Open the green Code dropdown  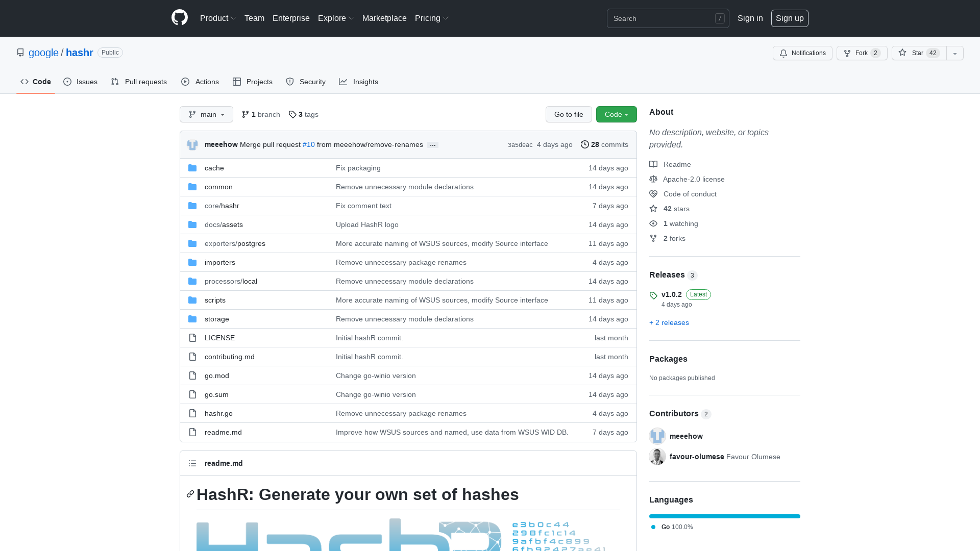pyautogui.click(x=616, y=114)
